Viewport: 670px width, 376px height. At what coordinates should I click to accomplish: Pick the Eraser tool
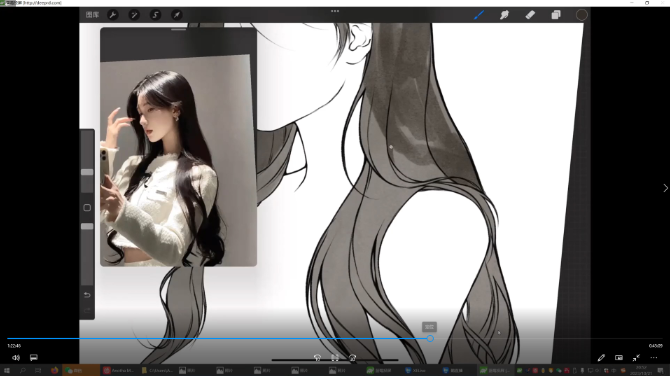[530, 15]
